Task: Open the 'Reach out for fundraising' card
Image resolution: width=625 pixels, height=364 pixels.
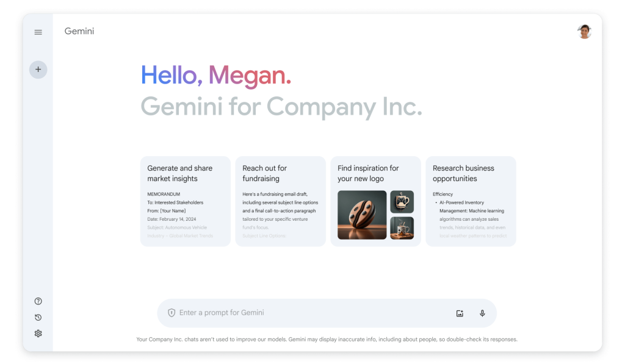Action: [x=281, y=201]
